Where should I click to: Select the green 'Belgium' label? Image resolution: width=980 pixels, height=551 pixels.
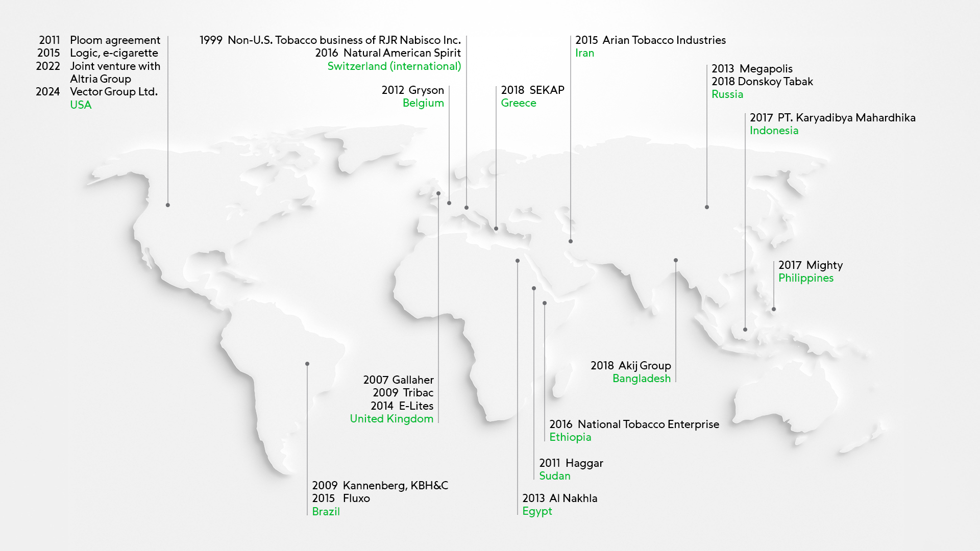point(423,103)
